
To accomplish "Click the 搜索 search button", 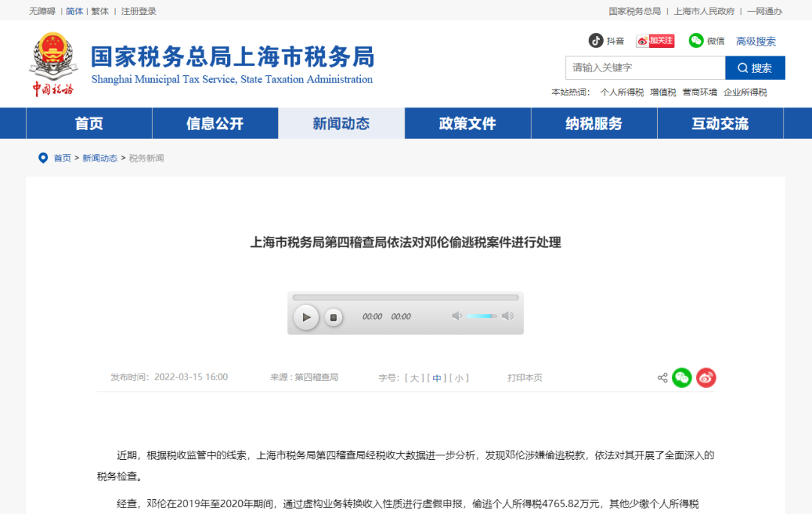I will click(x=755, y=68).
